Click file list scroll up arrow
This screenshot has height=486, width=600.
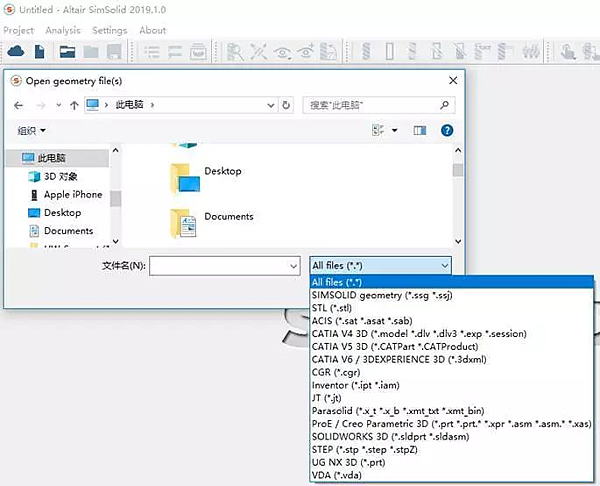458,150
